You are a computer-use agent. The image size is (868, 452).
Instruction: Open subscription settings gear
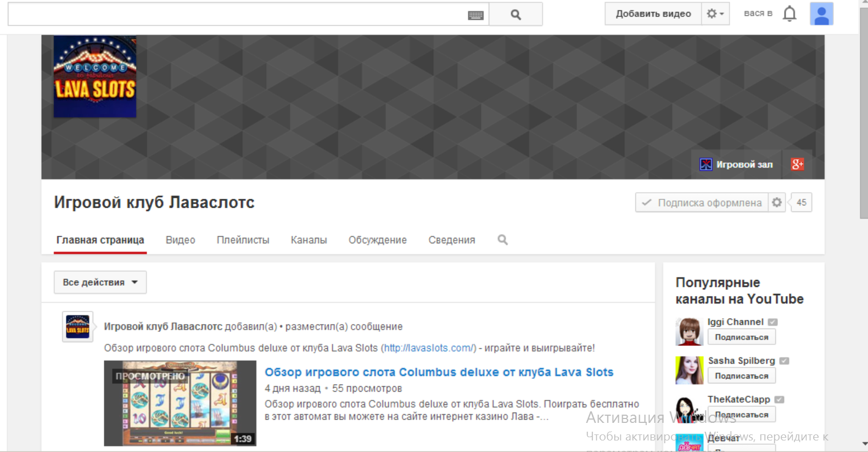point(776,203)
